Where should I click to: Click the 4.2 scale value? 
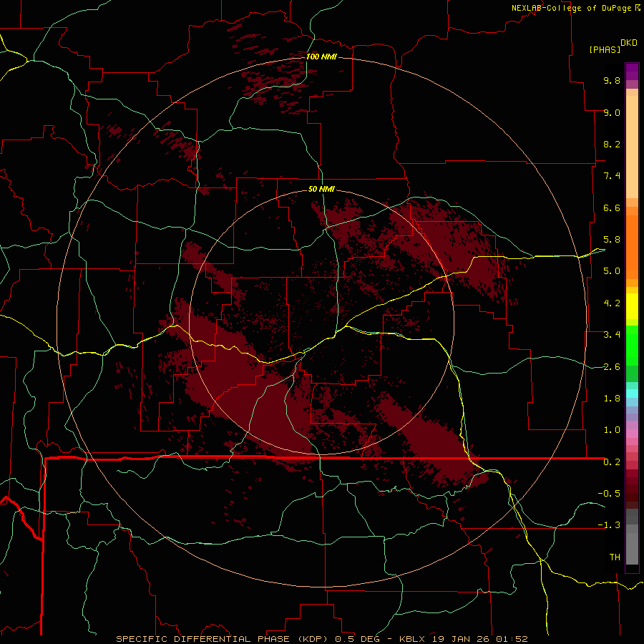pos(612,303)
